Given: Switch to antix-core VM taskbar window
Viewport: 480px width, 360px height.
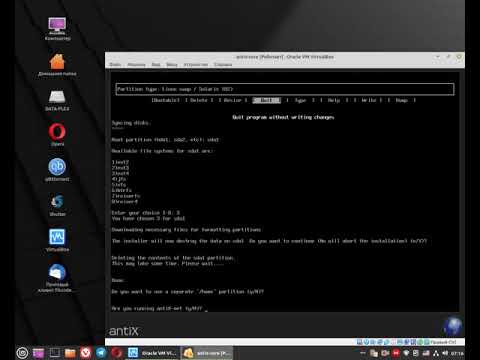Looking at the screenshot, I should (207, 353).
